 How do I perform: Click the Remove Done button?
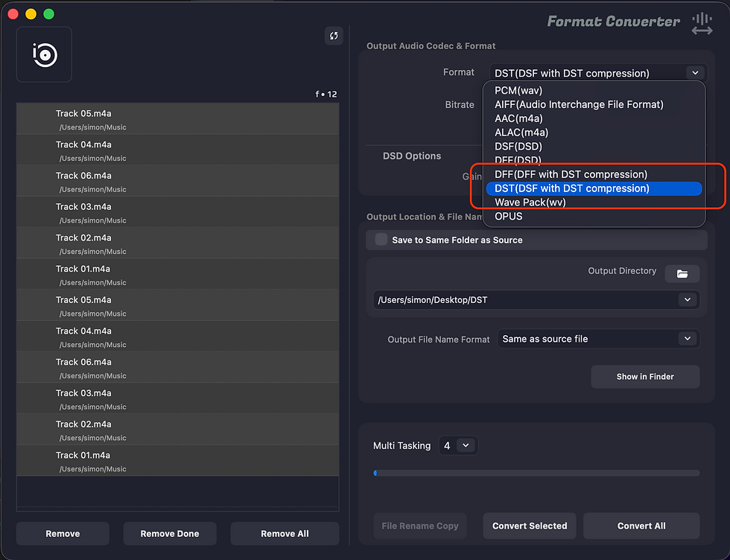pyautogui.click(x=170, y=533)
